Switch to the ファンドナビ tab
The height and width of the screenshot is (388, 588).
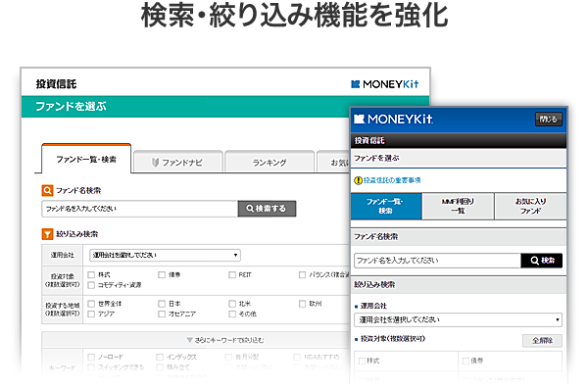pyautogui.click(x=178, y=162)
